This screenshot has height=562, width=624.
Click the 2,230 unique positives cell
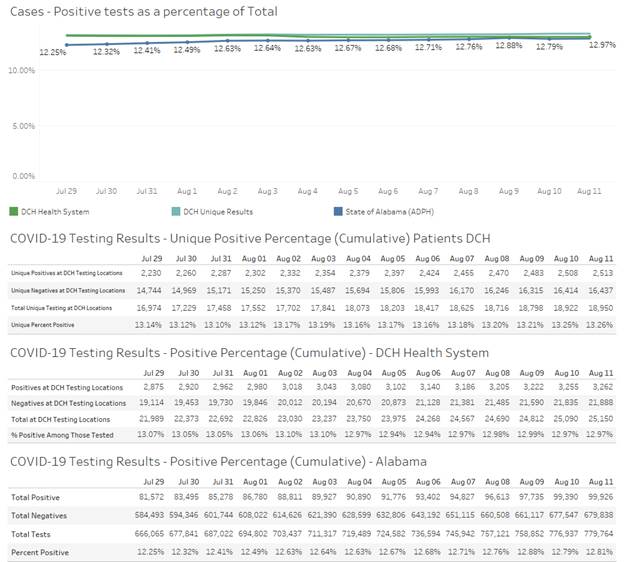pos(151,273)
